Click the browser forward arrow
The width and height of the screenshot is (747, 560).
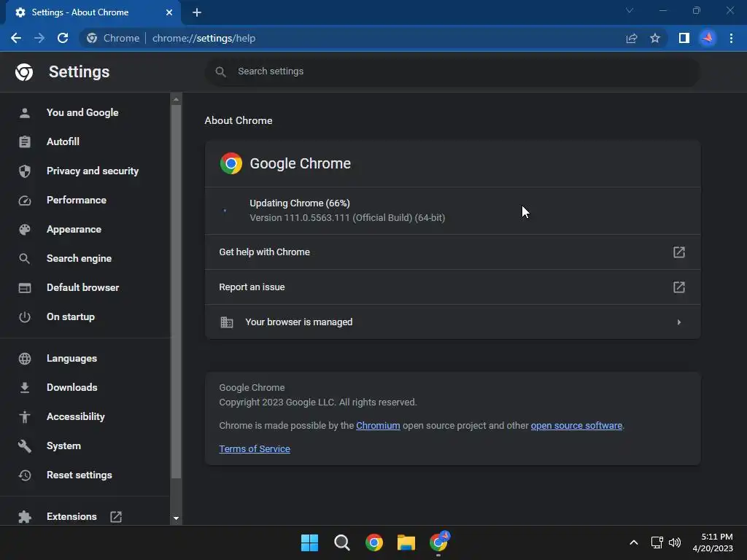tap(39, 38)
